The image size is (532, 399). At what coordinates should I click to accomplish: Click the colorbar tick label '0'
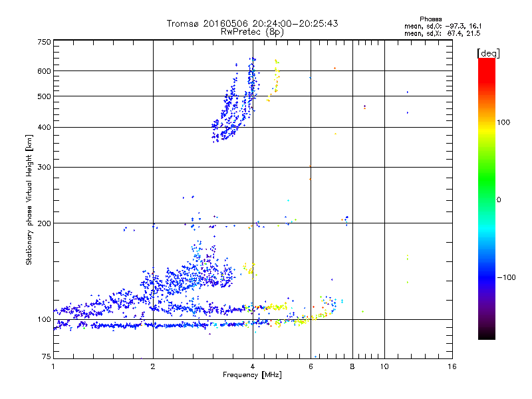(499, 200)
